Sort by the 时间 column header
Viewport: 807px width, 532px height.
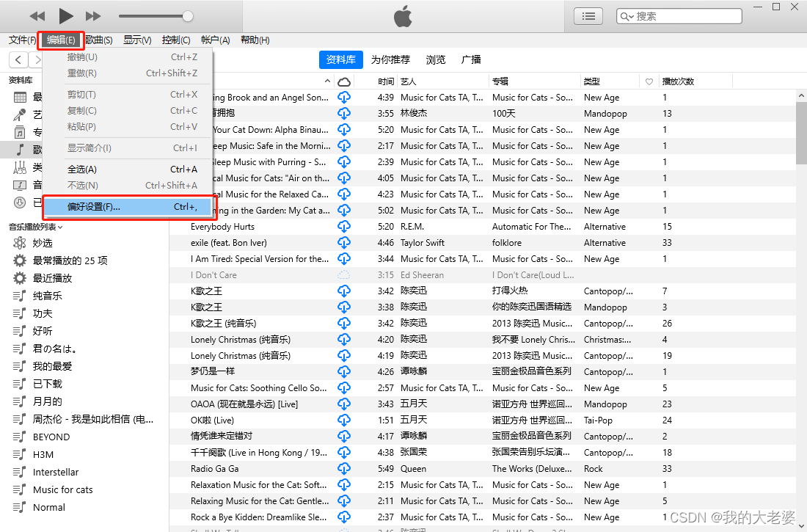(x=385, y=81)
